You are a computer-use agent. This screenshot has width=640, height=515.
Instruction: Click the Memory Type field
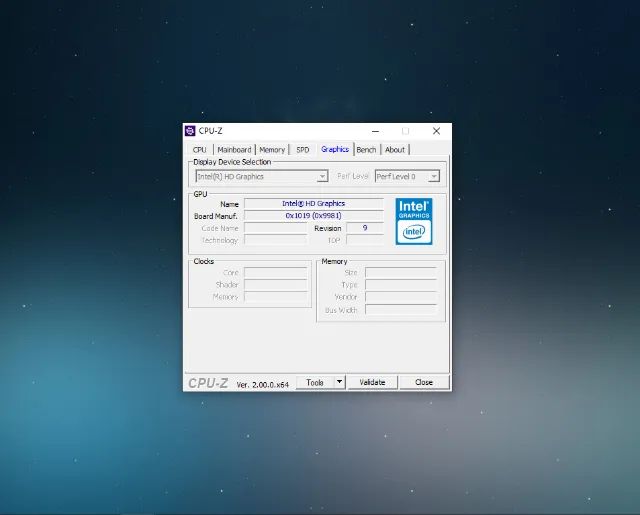[401, 284]
